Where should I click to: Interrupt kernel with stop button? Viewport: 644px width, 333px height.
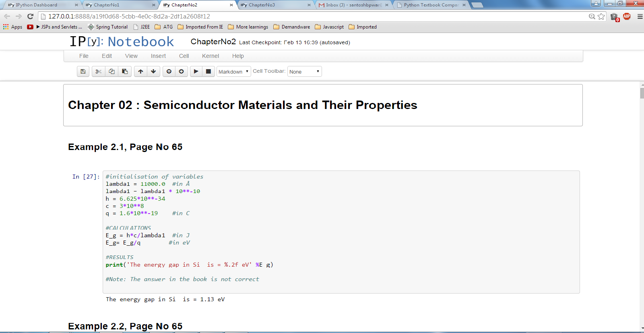tap(208, 72)
